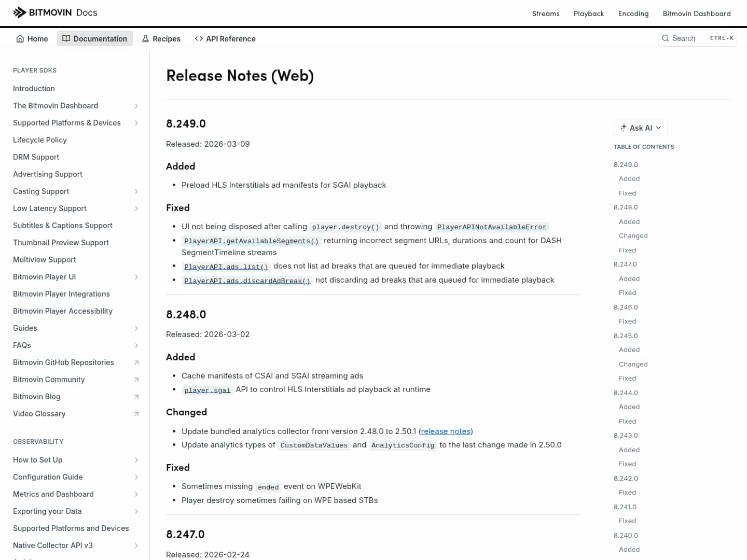The width and height of the screenshot is (747, 560).
Task: Expand How to Set Up chevron
Action: click(x=136, y=460)
